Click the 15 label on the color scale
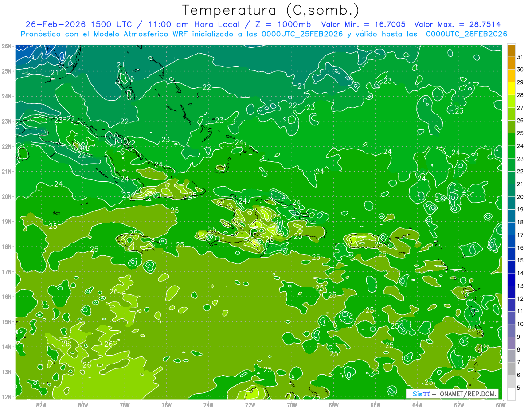This screenshot has width=532, height=411. [520, 260]
